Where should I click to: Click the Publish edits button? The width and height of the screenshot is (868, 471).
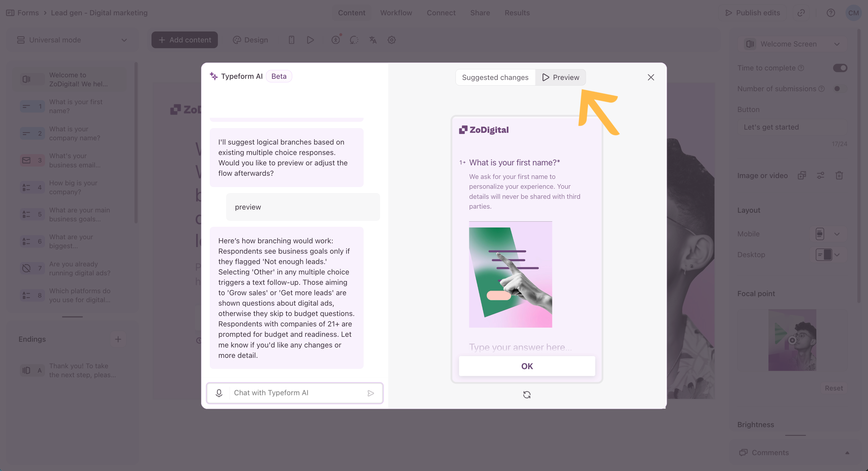752,13
